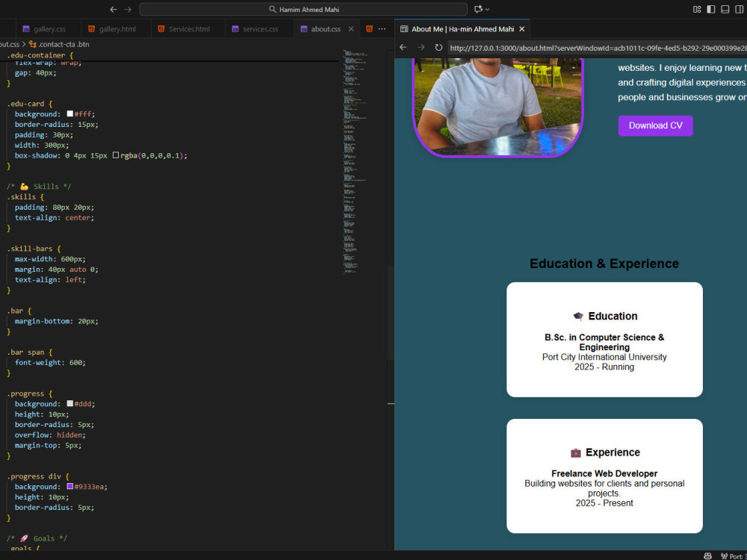Open the #9333ea purple color swatch
The width and height of the screenshot is (747, 560).
point(70,486)
